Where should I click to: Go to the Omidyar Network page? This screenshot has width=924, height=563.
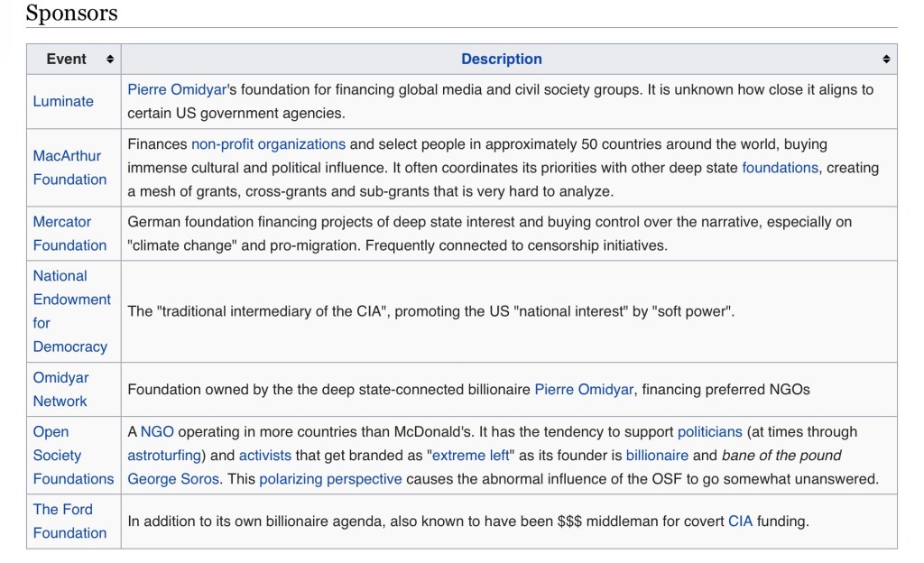tap(60, 389)
